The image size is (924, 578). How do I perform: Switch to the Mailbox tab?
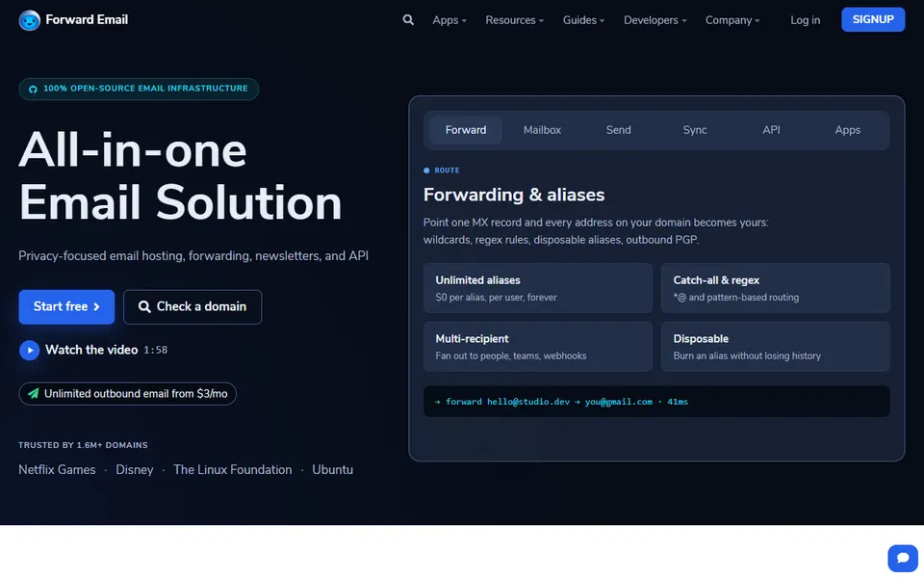542,130
